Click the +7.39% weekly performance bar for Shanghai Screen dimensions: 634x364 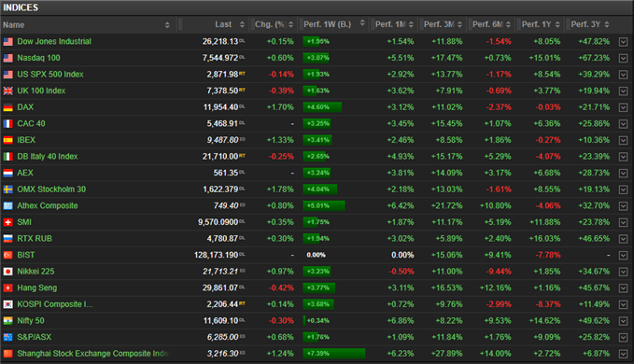tap(334, 354)
